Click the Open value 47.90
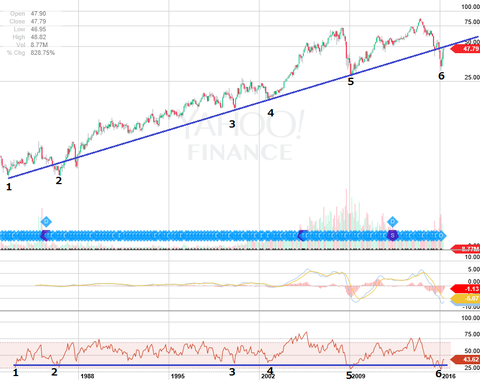Image resolution: width=480 pixels, height=380 pixels. tap(38, 14)
